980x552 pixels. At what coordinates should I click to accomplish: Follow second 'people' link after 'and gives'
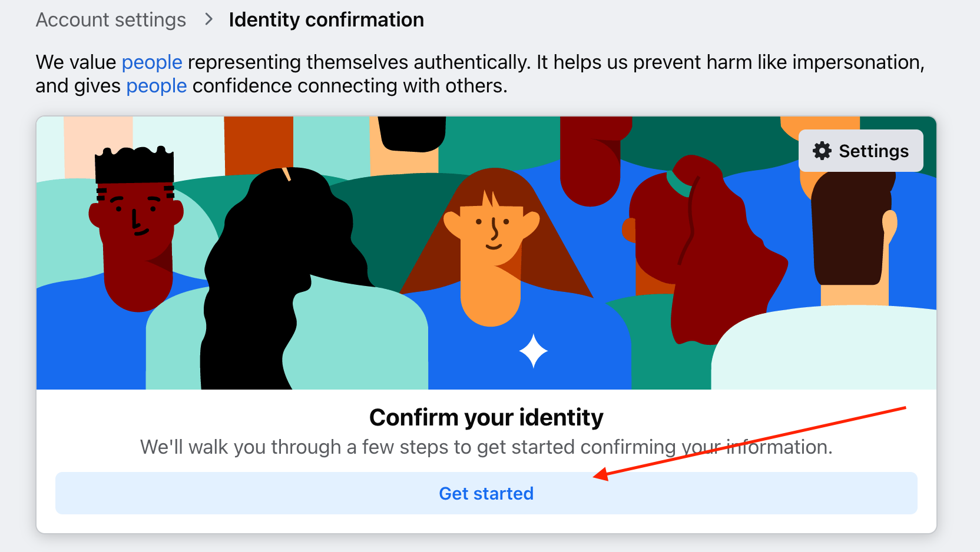[157, 86]
